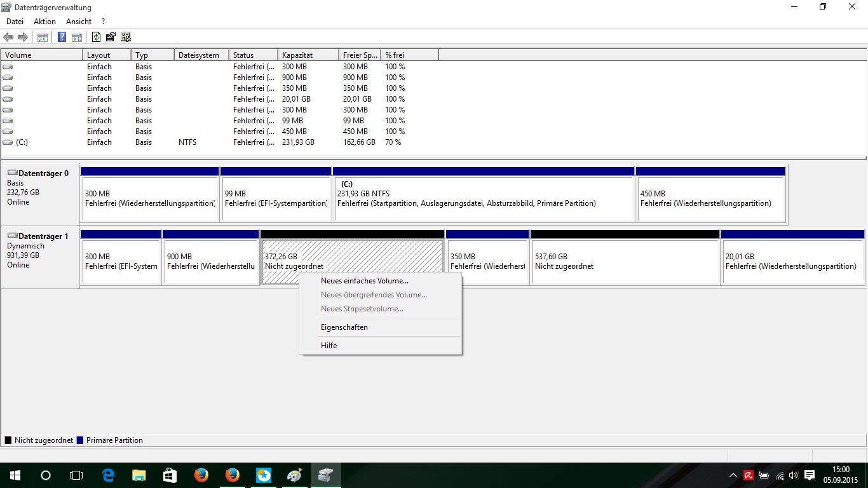The height and width of the screenshot is (488, 868).
Task: Sort by the Freier Sp... column header
Action: click(360, 55)
